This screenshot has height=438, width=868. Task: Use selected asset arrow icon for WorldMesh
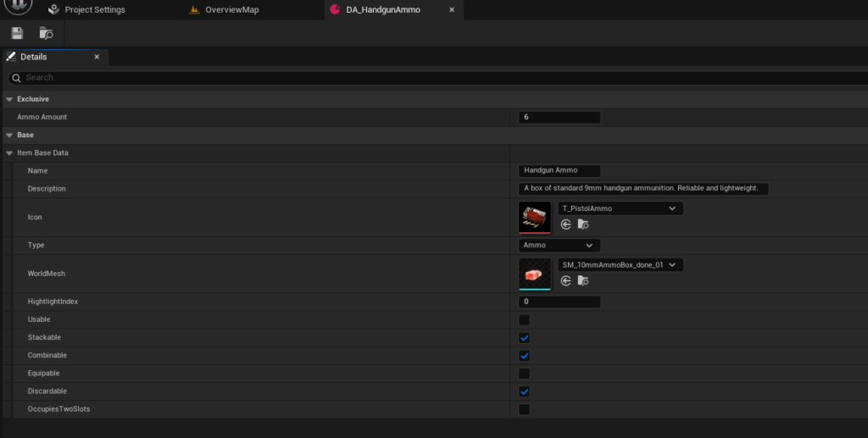point(566,280)
